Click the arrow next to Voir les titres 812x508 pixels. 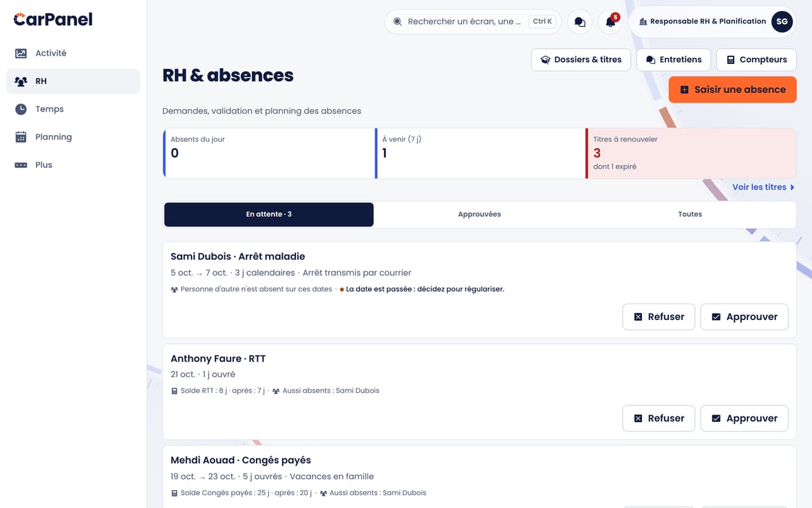(792, 187)
